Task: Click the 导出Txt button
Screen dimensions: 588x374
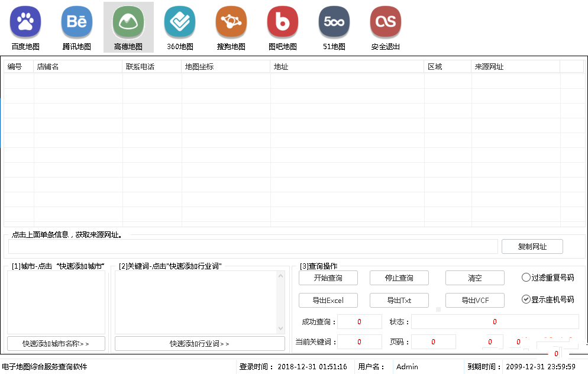Action: 399,300
